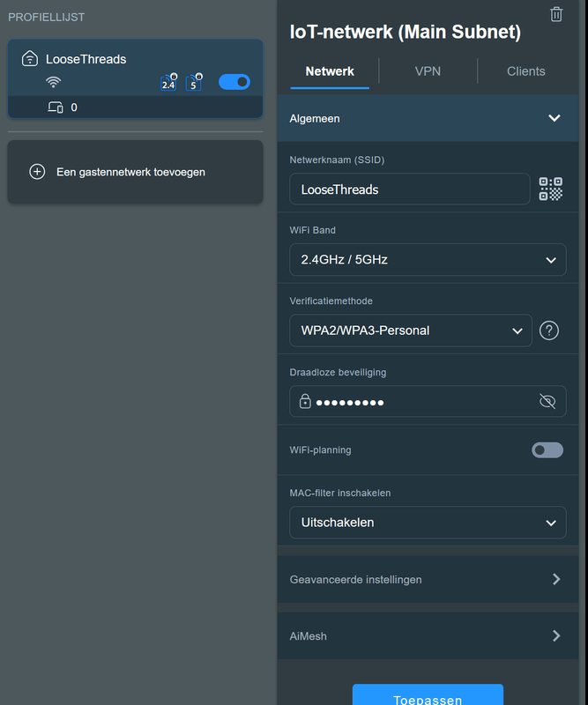Image resolution: width=588 pixels, height=705 pixels.
Task: Enable the WiFi-planning toggle
Action: 547,449
